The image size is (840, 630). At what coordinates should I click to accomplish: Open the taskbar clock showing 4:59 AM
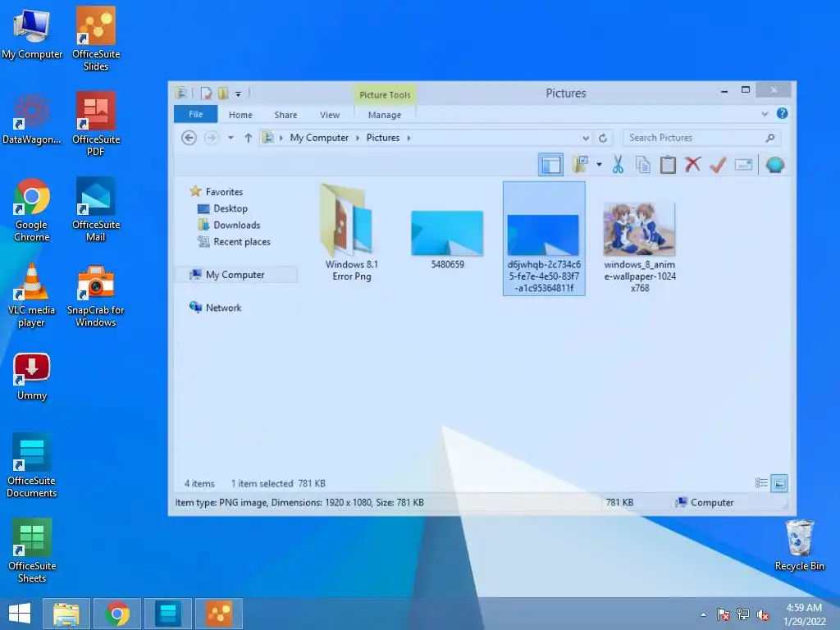click(804, 614)
